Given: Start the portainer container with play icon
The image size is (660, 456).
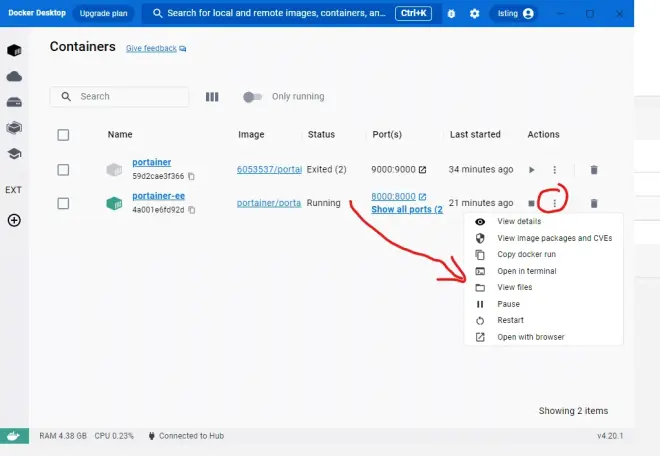Looking at the screenshot, I should tap(532, 170).
